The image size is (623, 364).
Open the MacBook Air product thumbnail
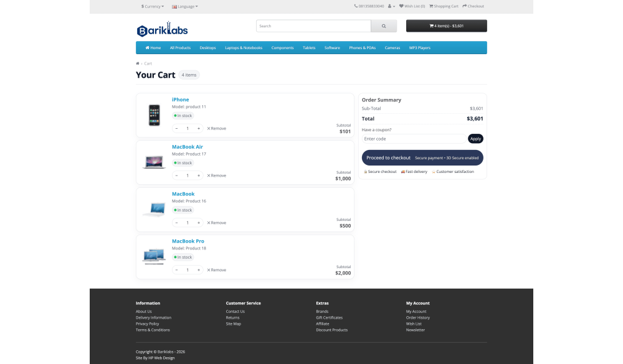pyautogui.click(x=153, y=162)
